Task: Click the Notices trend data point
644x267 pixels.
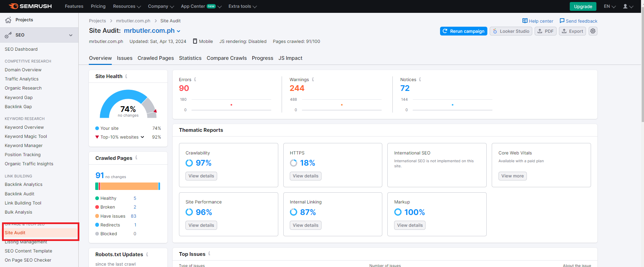Action: (453, 105)
